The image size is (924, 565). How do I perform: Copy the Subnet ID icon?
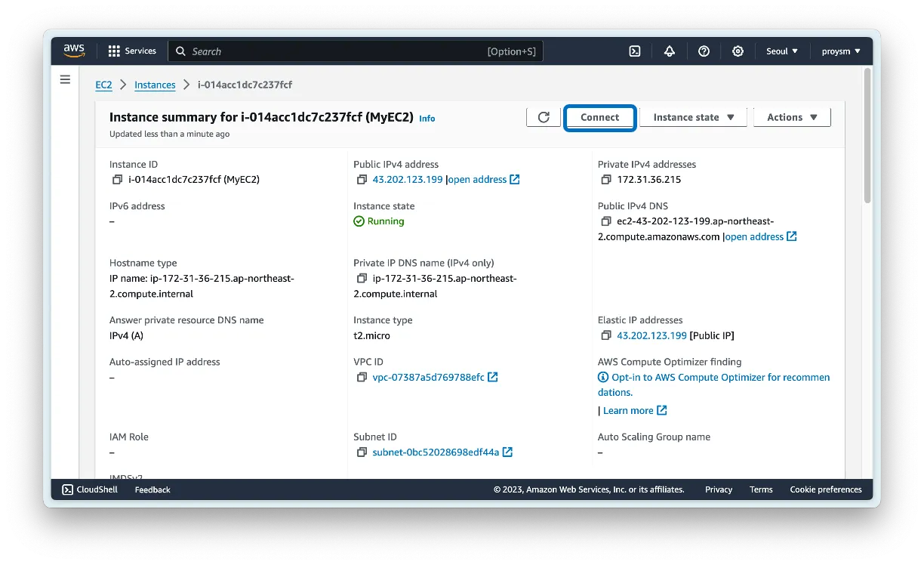click(362, 452)
